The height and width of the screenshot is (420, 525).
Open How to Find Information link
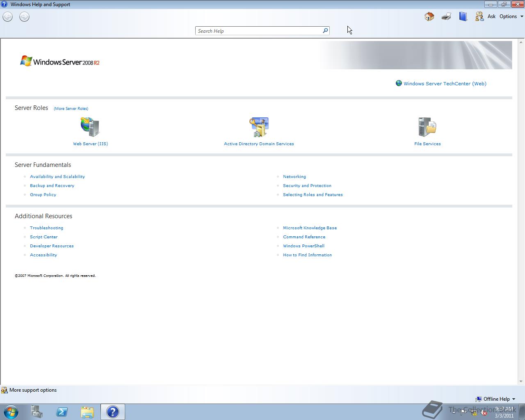pyautogui.click(x=307, y=255)
